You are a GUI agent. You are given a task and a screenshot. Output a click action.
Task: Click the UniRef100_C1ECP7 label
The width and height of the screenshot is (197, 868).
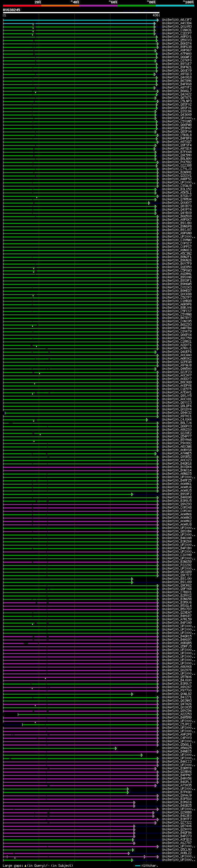coord(177,34)
